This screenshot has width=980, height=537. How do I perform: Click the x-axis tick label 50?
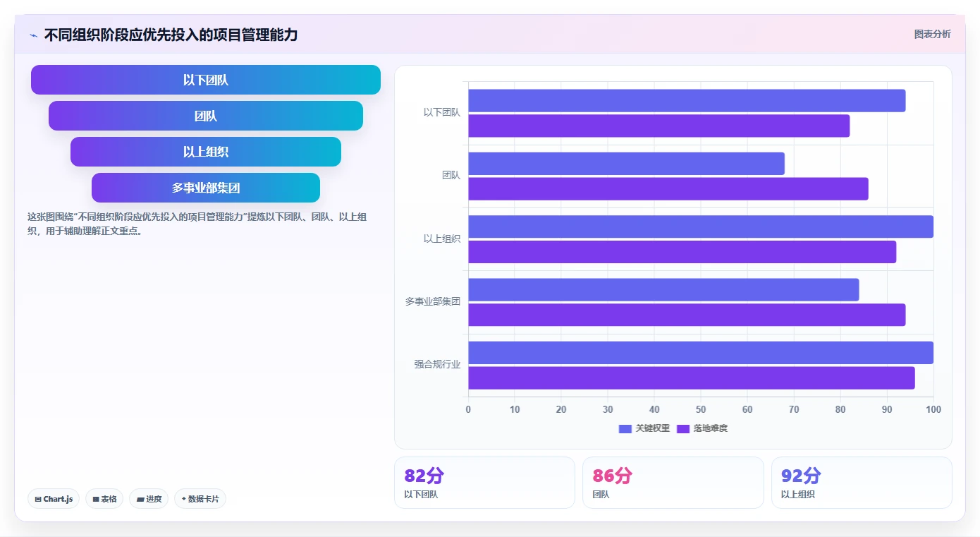(x=701, y=410)
